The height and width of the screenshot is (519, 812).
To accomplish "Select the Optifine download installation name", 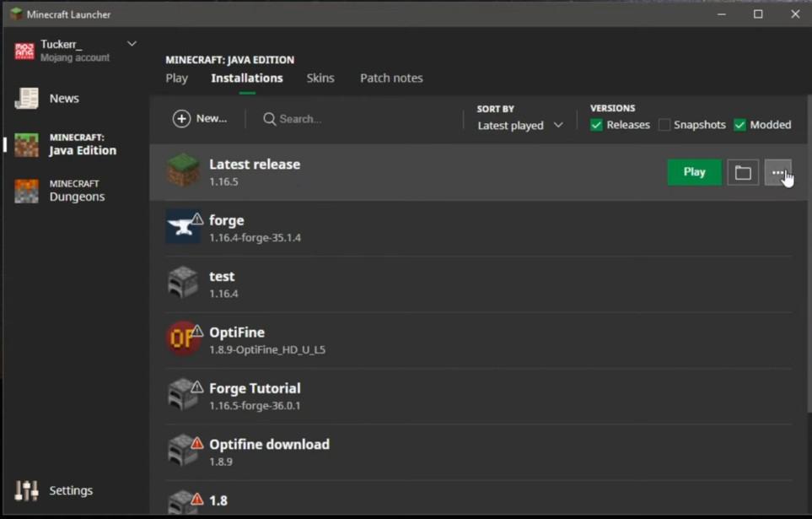I will click(269, 445).
